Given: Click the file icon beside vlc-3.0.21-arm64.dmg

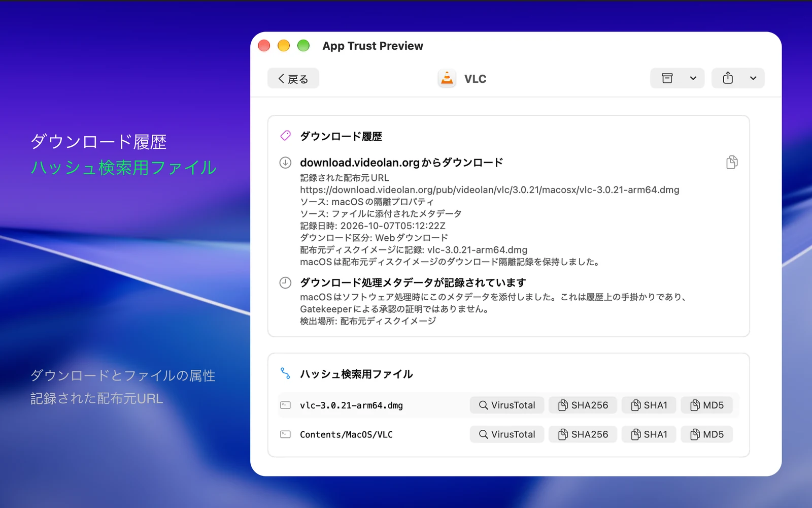Looking at the screenshot, I should pyautogui.click(x=285, y=405).
